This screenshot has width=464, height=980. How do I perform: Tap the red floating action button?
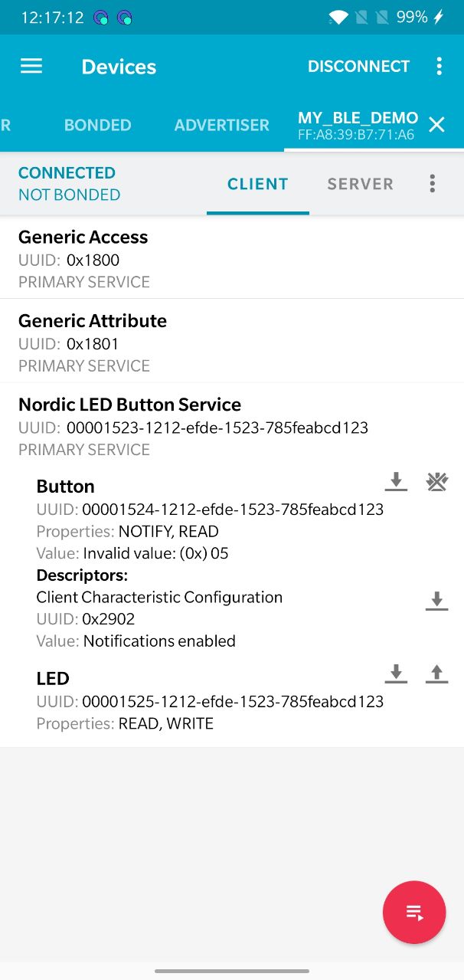[x=414, y=913]
